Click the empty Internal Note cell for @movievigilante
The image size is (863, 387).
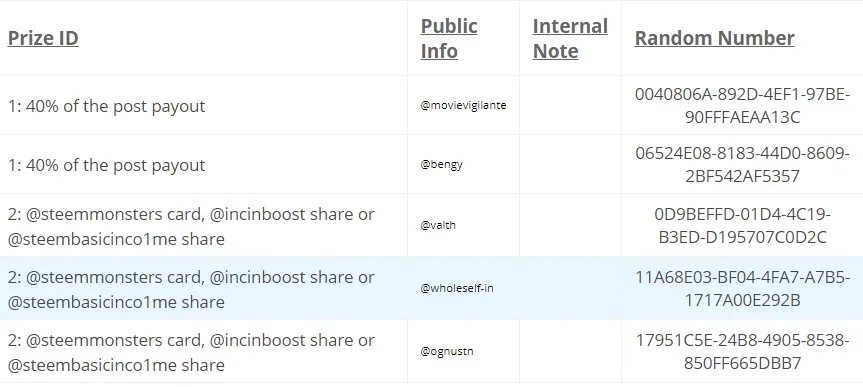point(570,105)
